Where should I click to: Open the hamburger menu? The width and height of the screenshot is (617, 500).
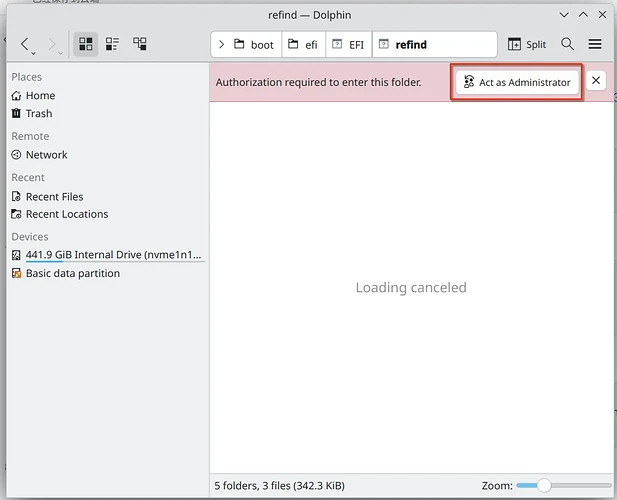click(595, 44)
